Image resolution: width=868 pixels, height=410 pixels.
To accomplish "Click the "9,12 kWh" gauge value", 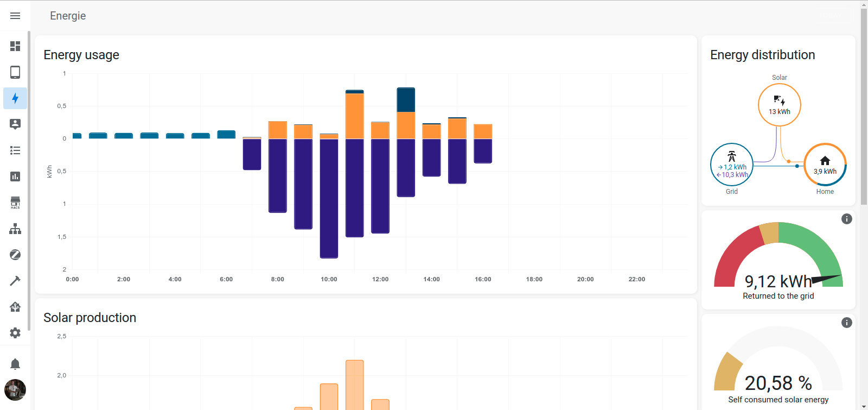I will (778, 281).
